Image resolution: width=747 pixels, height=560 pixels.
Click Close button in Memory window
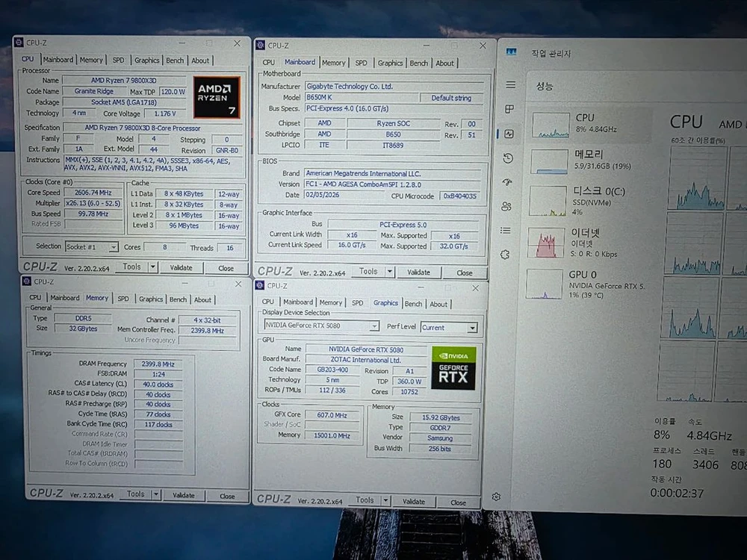point(227,497)
